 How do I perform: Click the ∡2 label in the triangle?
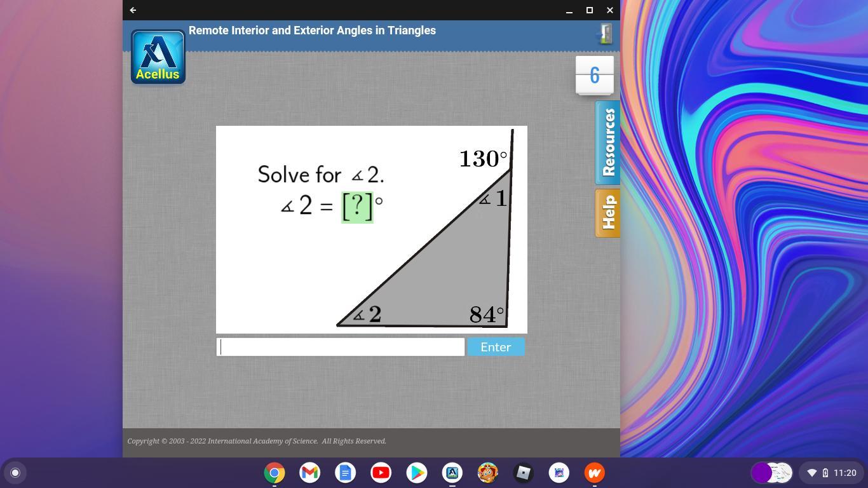pyautogui.click(x=367, y=315)
